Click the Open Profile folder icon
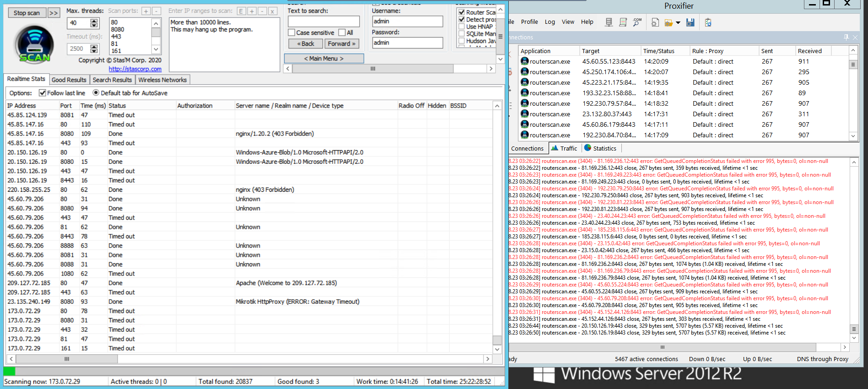The width and height of the screenshot is (868, 389). 669,22
